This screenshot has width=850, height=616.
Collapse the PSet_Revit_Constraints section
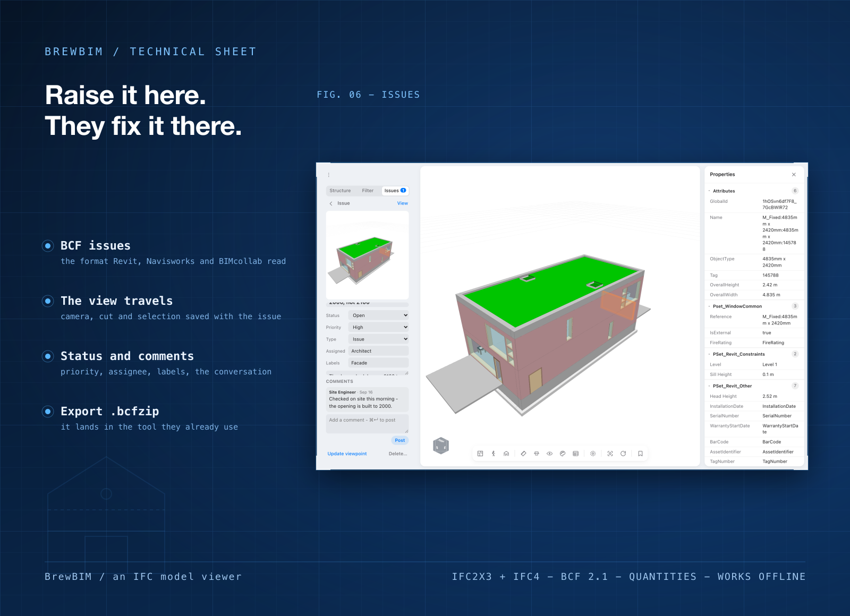click(709, 354)
